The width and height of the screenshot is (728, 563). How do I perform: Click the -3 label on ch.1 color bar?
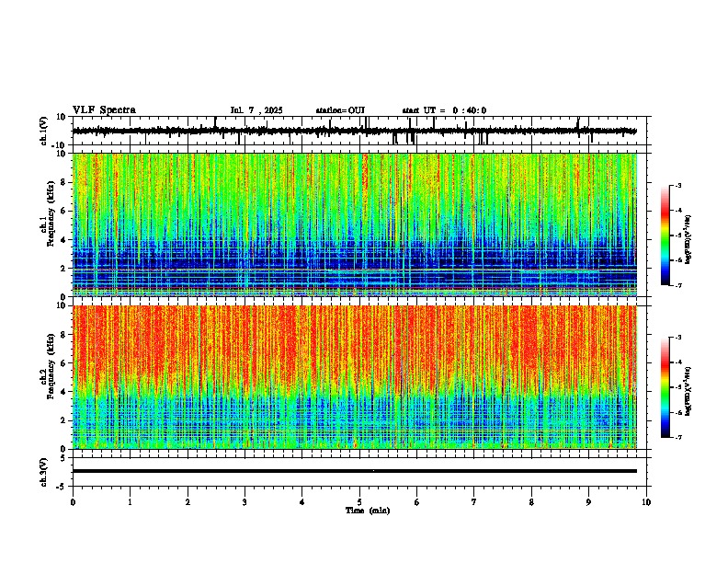click(678, 185)
